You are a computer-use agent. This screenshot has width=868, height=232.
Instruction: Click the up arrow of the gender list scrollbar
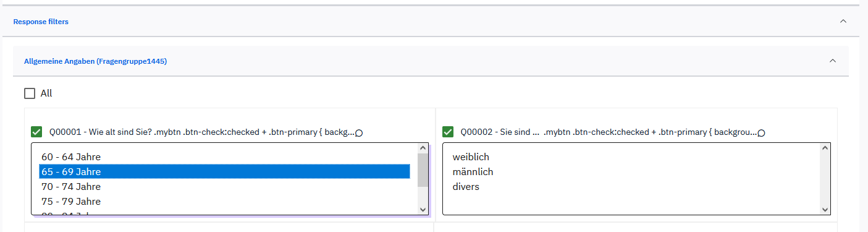pos(825,148)
